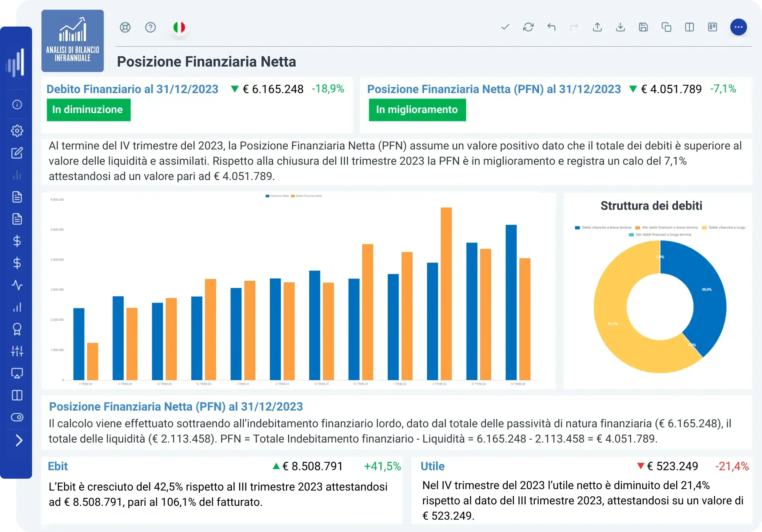Click the document icon just above dollar icons

tap(17, 219)
